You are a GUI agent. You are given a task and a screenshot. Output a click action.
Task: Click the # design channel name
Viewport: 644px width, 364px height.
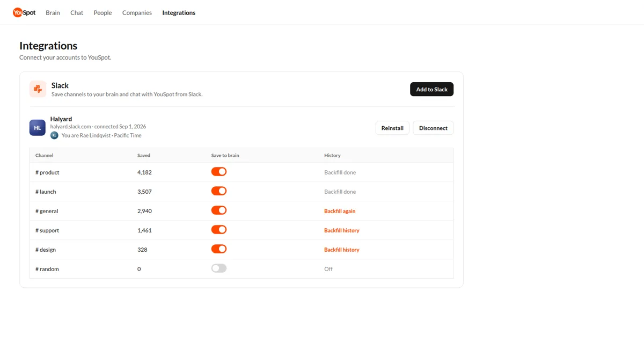tap(46, 250)
